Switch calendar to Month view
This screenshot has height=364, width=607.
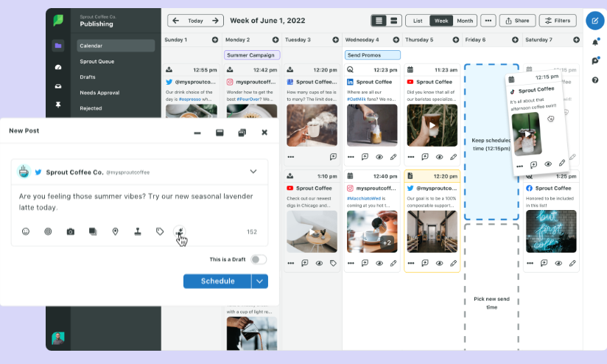tap(465, 21)
